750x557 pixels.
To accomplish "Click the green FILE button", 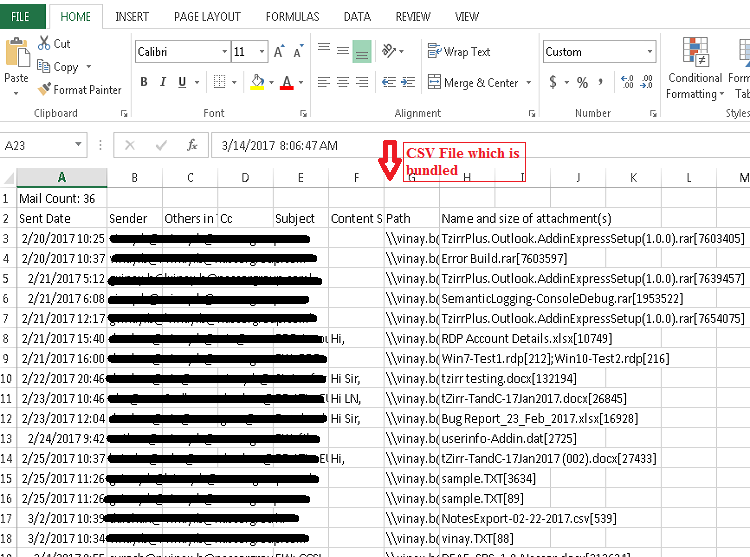I will (21, 17).
